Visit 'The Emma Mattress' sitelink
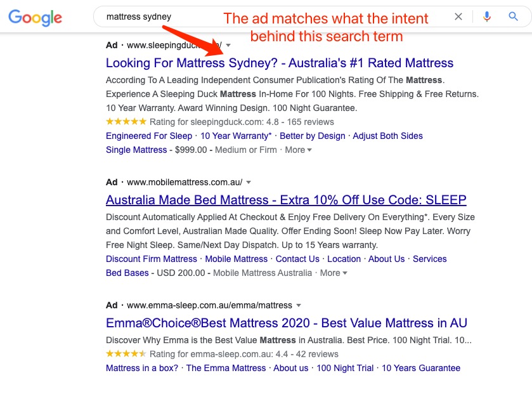This screenshot has height=399, width=532. (x=226, y=368)
